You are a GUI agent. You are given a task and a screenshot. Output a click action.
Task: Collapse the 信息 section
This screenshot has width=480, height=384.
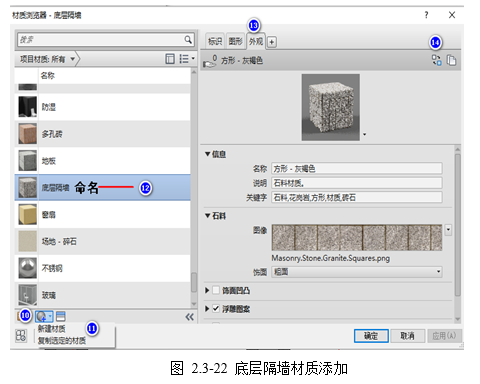(208, 154)
